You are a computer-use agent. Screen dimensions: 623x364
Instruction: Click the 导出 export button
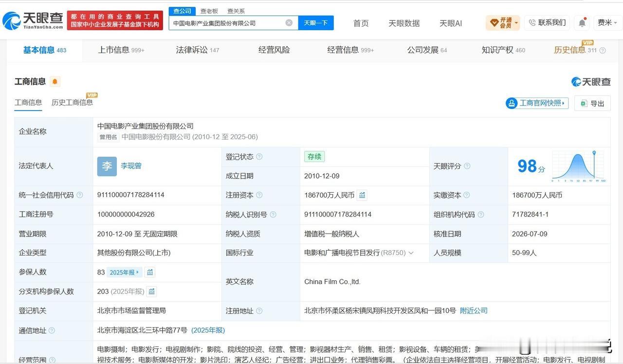(592, 103)
